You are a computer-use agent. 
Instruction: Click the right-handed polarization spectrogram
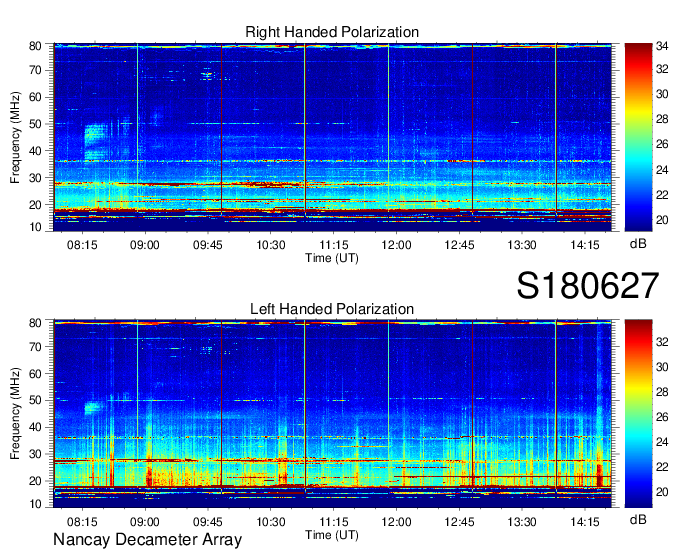click(x=332, y=137)
